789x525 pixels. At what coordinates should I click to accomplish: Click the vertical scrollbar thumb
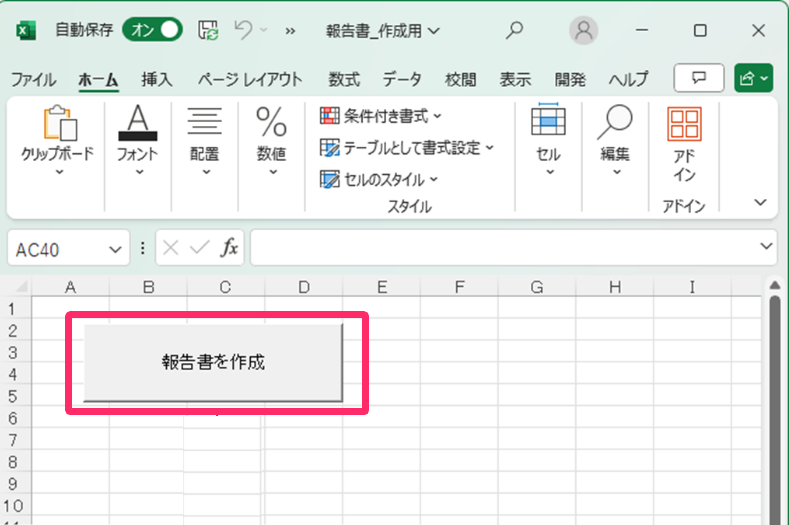pyautogui.click(x=775, y=410)
